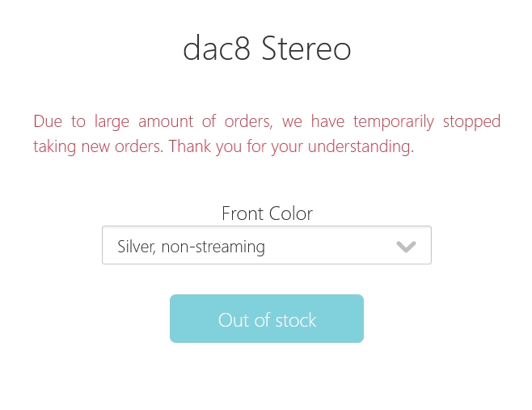Open the Front Color dropdown

pyautogui.click(x=266, y=246)
